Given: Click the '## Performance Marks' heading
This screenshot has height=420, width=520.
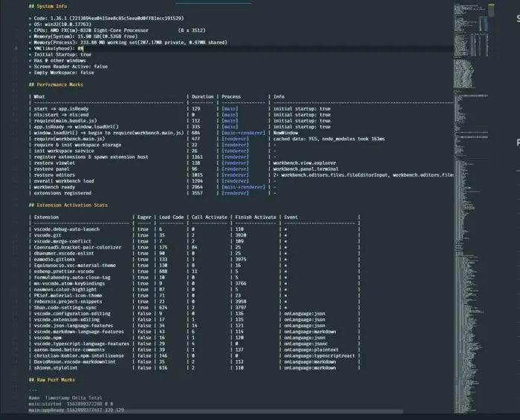Looking at the screenshot, I should 56,85.
